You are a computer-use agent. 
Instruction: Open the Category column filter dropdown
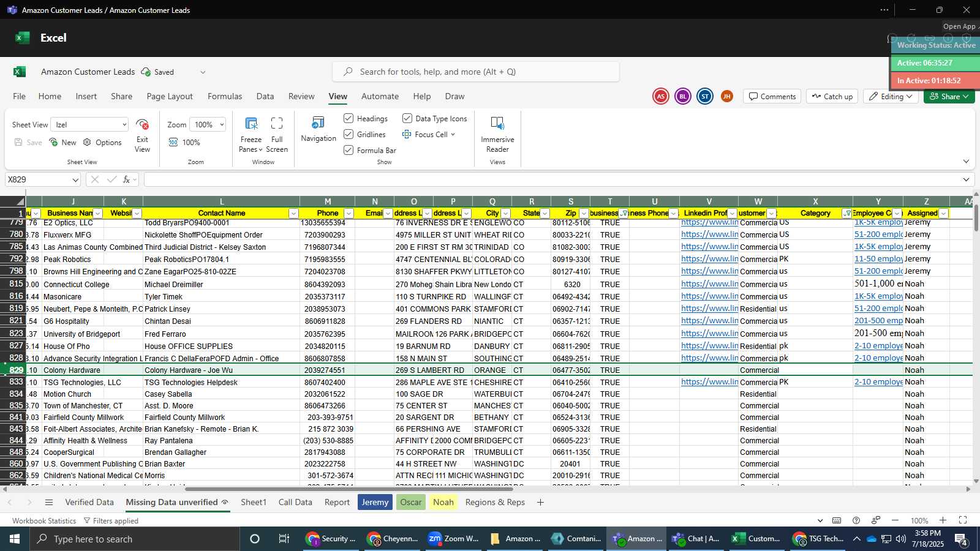(846, 213)
